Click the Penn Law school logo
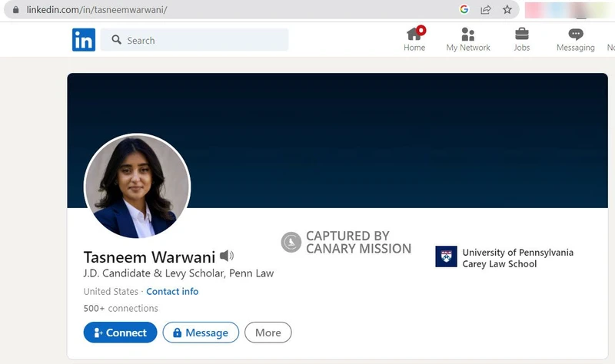 (x=446, y=256)
